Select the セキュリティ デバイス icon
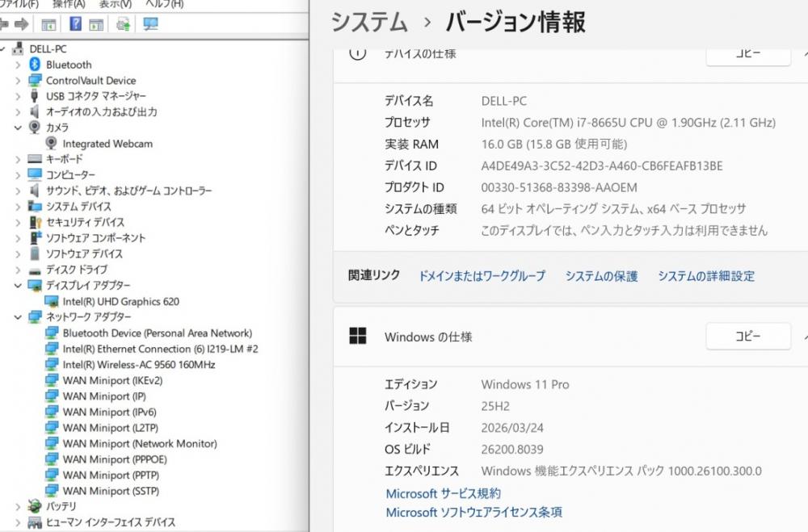 click(35, 222)
